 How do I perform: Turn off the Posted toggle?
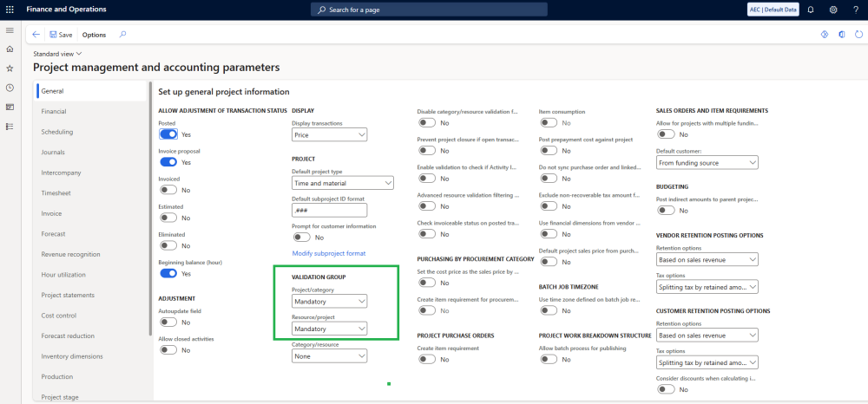(168, 134)
